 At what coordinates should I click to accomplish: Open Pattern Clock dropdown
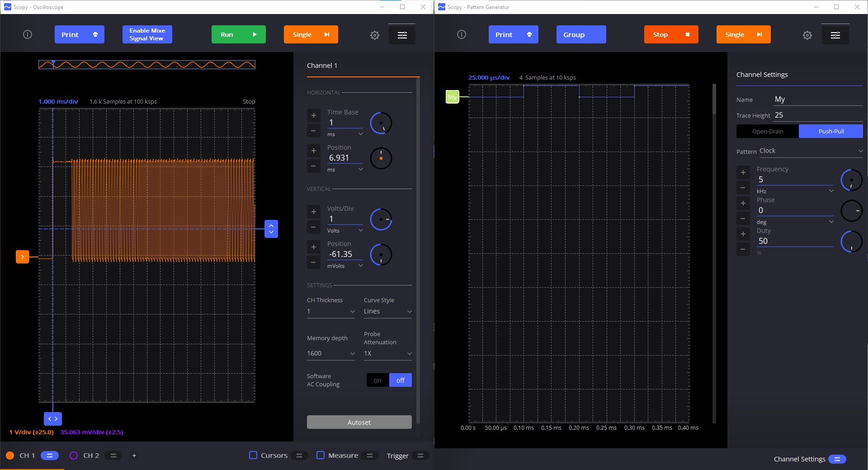pos(811,151)
